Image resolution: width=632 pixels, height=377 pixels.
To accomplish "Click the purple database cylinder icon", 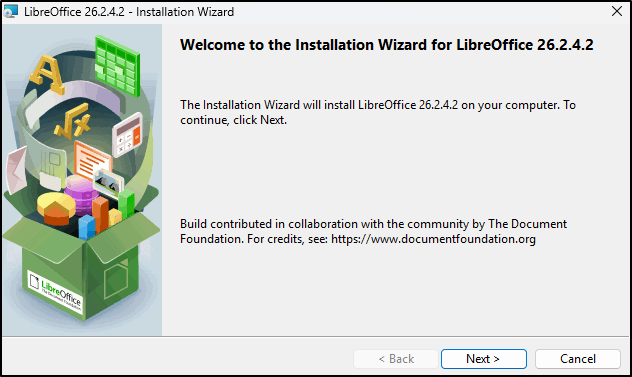I will click(x=81, y=194).
